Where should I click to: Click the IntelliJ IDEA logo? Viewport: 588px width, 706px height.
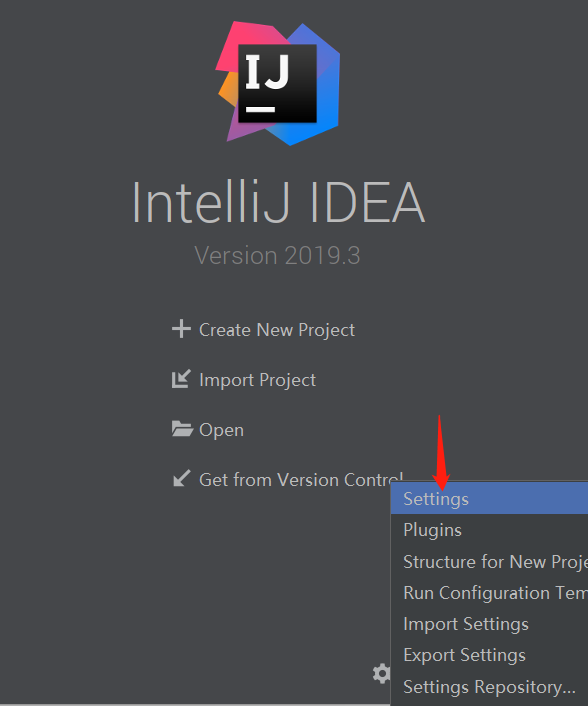click(278, 83)
